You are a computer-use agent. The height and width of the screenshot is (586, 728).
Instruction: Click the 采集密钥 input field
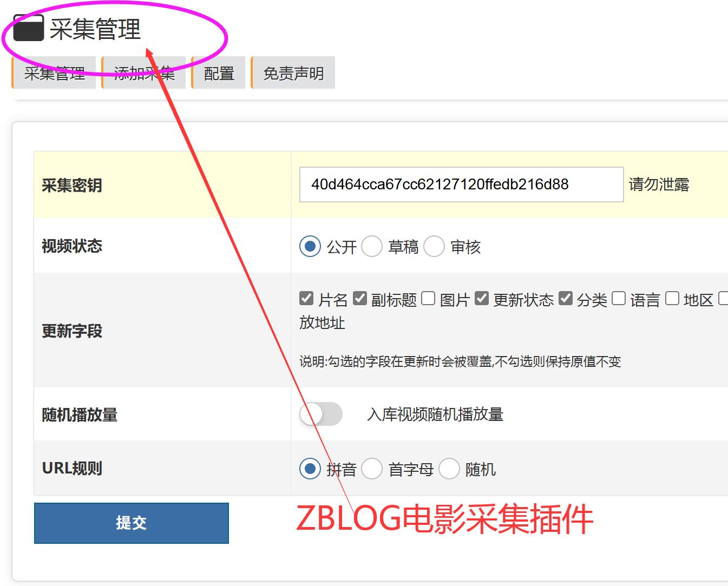click(461, 185)
